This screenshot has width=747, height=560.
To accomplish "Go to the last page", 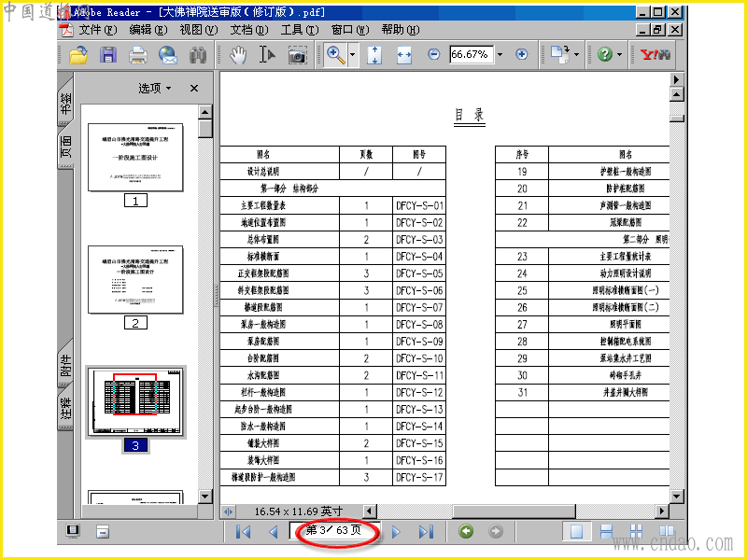I will 426,531.
